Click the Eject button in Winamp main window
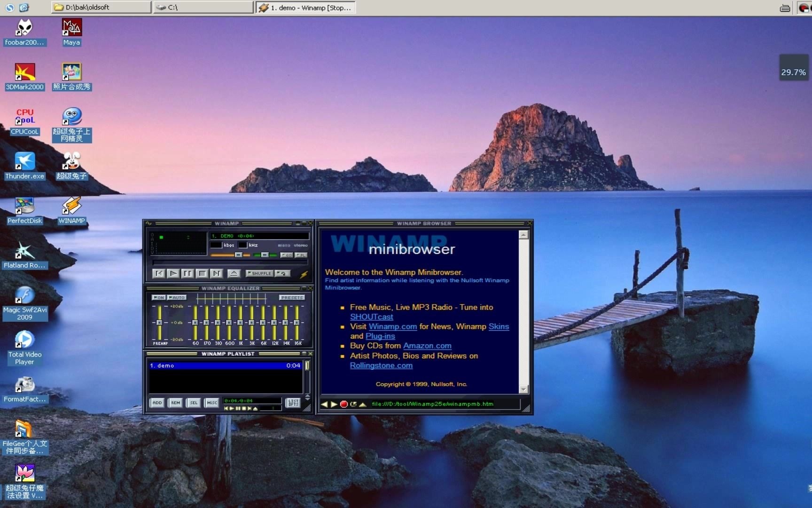The image size is (812, 508). pyautogui.click(x=233, y=273)
